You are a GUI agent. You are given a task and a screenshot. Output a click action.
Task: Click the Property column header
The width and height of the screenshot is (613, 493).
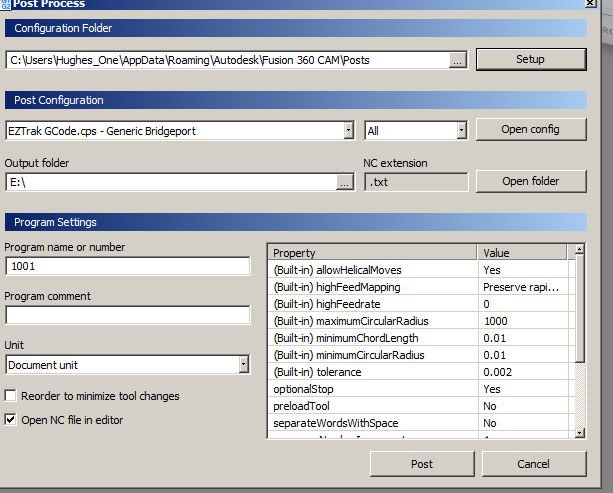(372, 253)
